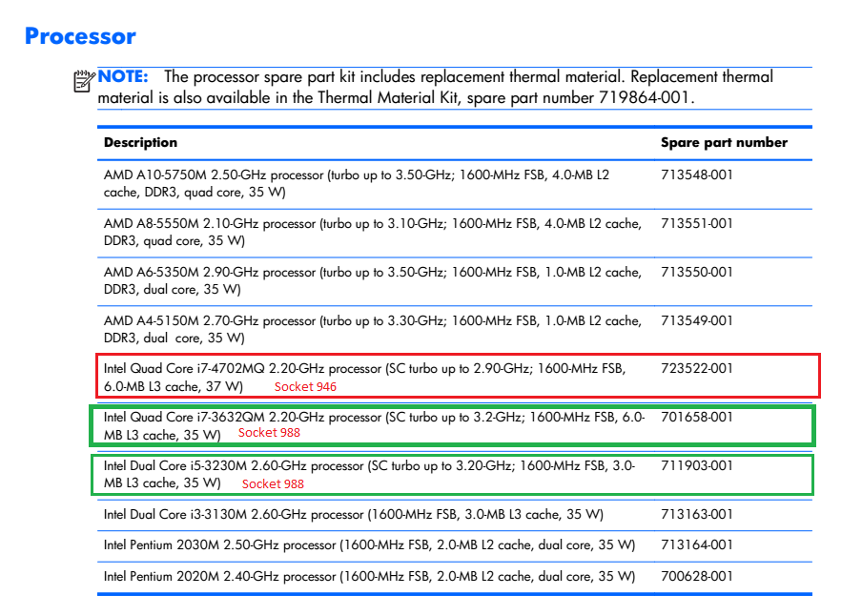Click spare part number 711903-001
This screenshot has width=862, height=616.
click(696, 466)
